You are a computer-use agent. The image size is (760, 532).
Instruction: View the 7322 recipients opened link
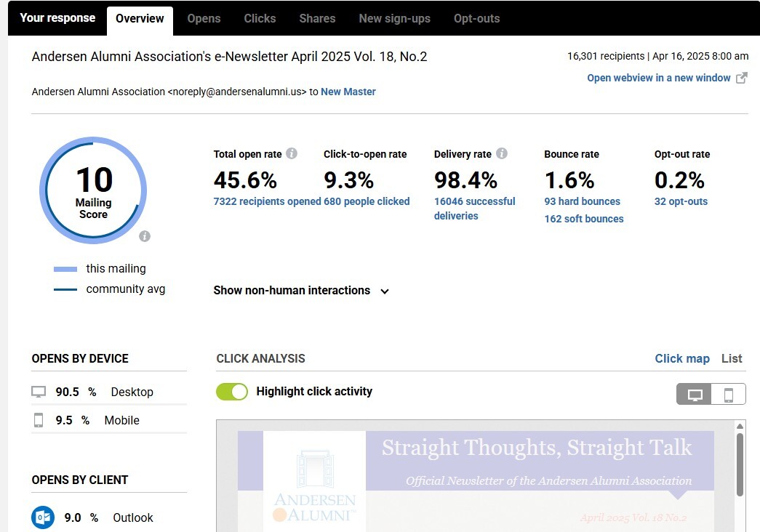click(x=267, y=201)
